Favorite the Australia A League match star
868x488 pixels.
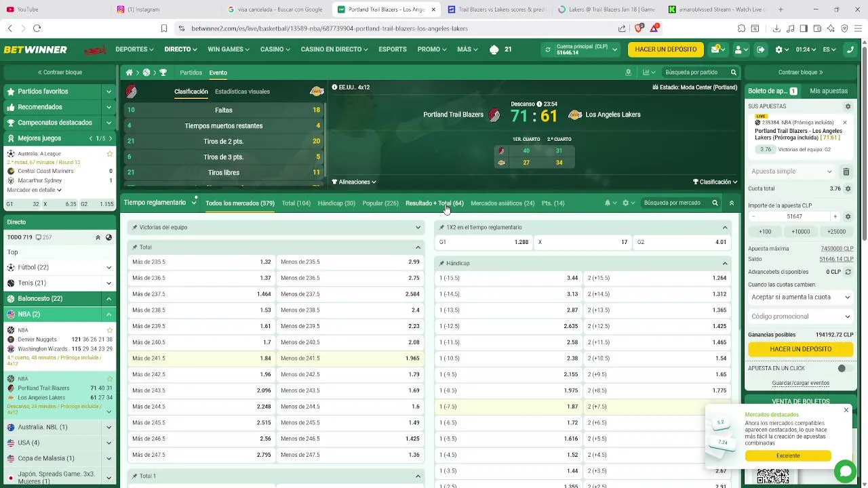110,154
